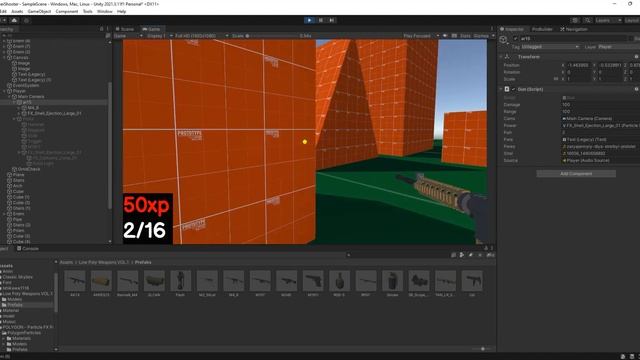
Task: Open the Layers dropdown
Action: 608,20
